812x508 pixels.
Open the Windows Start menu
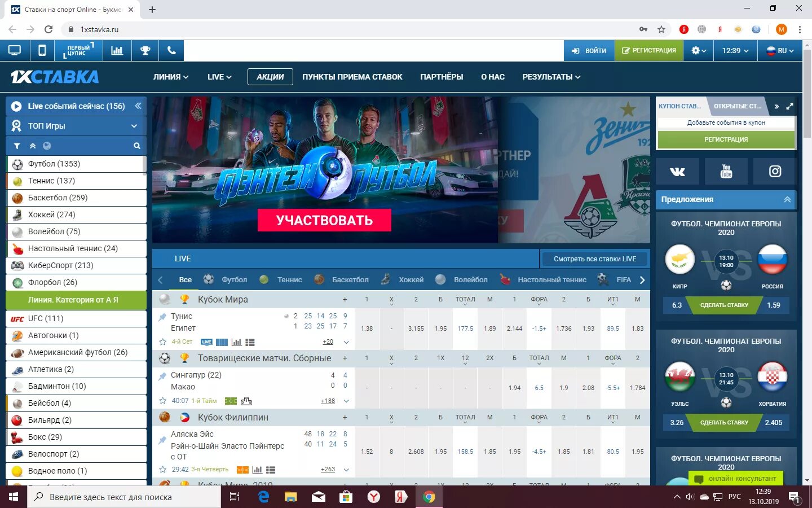click(x=14, y=497)
